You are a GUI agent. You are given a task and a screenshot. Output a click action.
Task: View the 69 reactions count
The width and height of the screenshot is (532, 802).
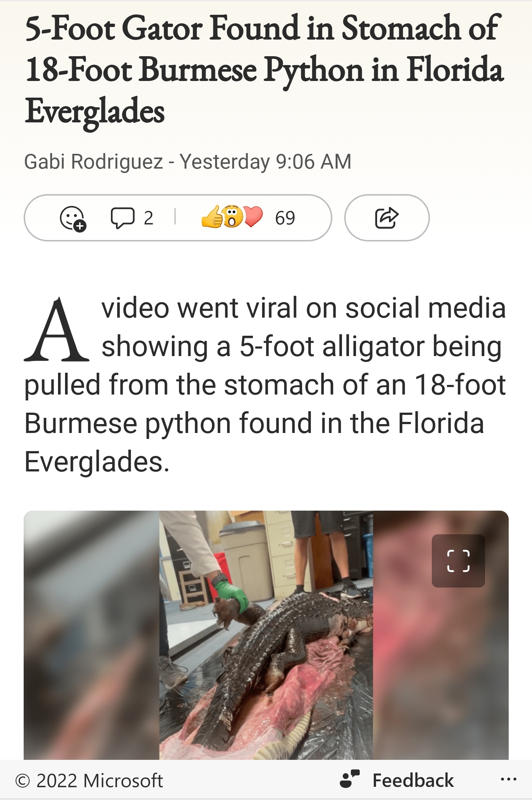285,218
